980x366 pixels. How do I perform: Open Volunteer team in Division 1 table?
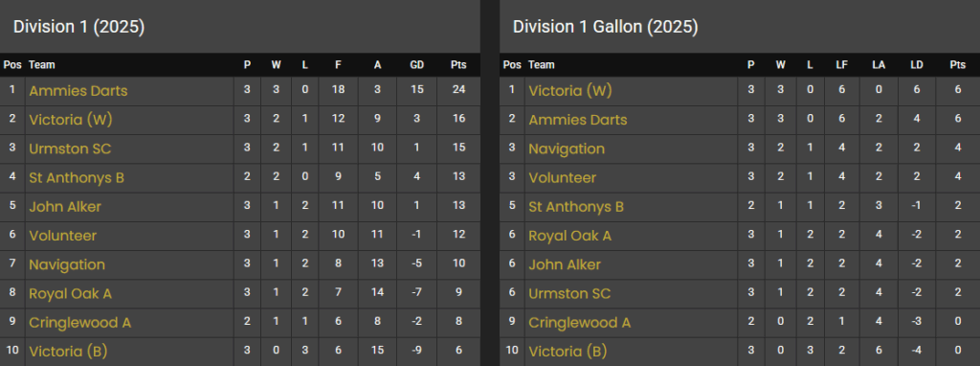62,236
